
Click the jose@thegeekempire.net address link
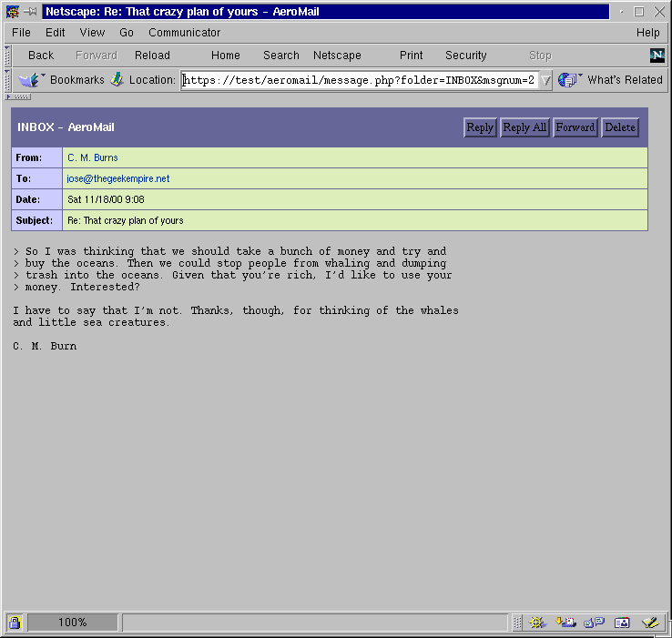point(118,178)
